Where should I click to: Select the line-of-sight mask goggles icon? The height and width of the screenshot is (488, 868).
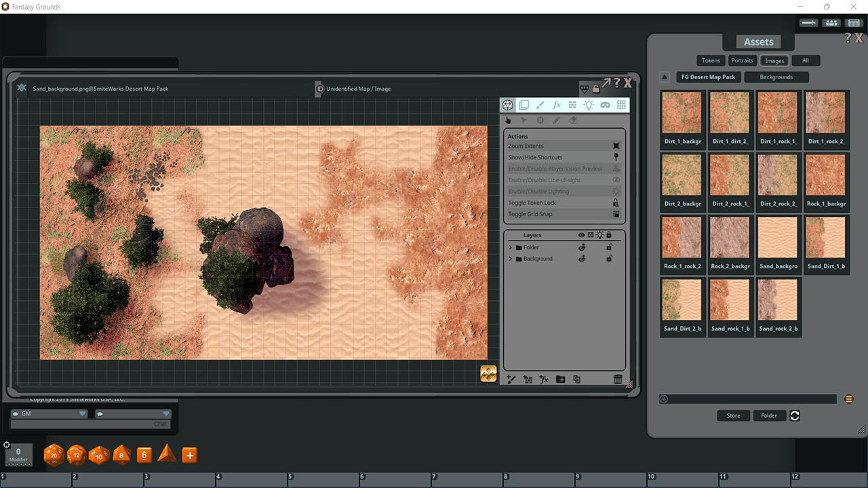tap(605, 105)
